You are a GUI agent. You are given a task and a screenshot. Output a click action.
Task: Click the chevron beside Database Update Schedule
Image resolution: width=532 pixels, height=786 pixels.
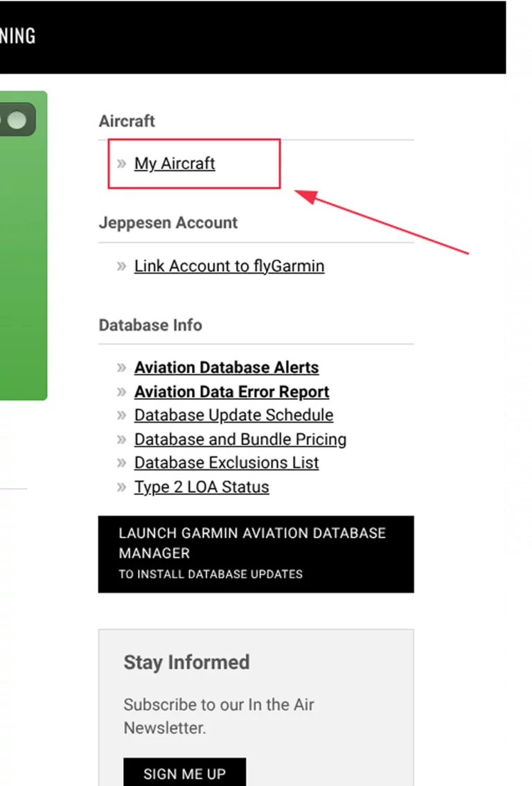[x=121, y=416]
